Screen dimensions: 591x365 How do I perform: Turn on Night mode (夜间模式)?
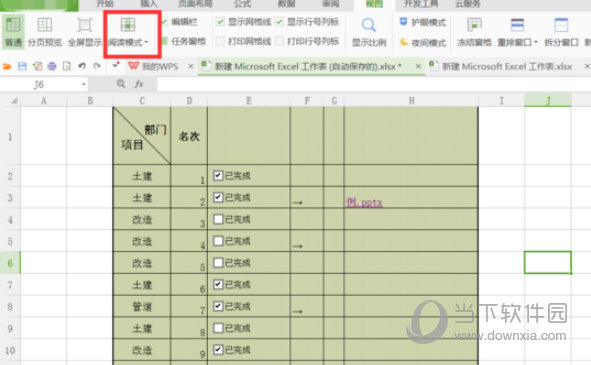(x=423, y=42)
